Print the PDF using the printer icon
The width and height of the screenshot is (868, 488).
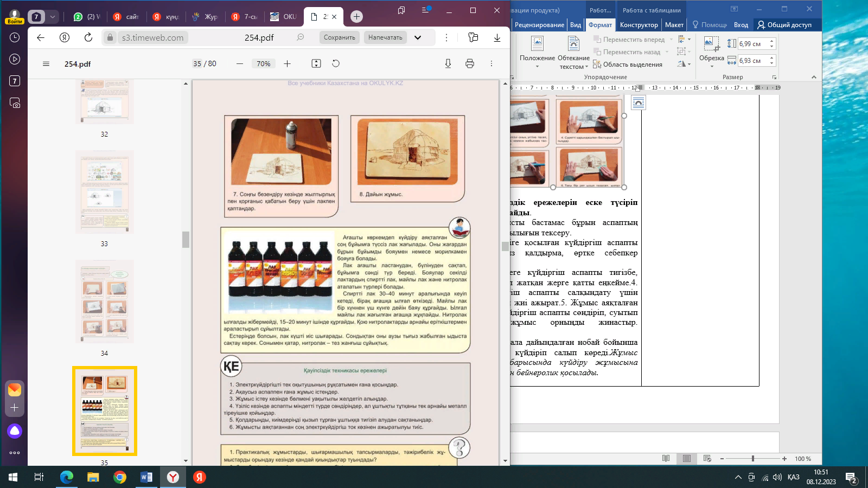coord(470,63)
